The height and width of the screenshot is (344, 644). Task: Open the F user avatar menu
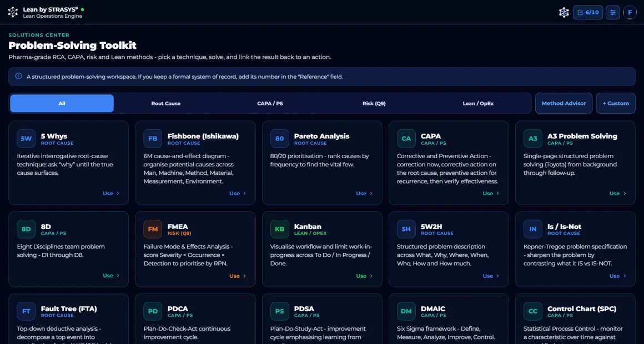point(630,12)
